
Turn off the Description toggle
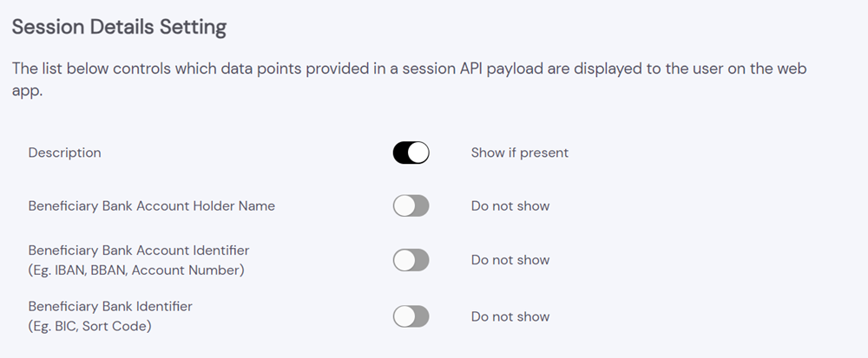411,153
